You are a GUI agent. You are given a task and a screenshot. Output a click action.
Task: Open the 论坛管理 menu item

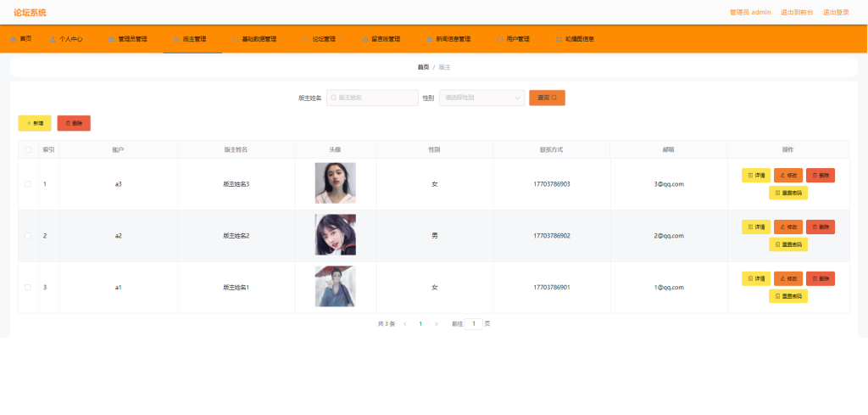click(x=320, y=39)
